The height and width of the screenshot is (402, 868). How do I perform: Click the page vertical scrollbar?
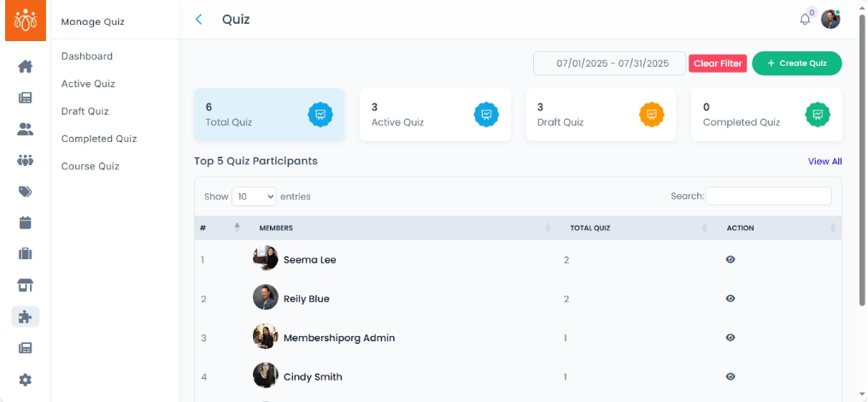pyautogui.click(x=861, y=163)
